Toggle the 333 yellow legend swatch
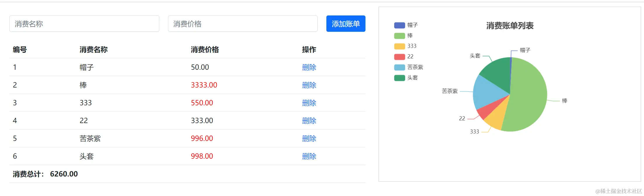This screenshot has width=644, height=196. [x=399, y=46]
